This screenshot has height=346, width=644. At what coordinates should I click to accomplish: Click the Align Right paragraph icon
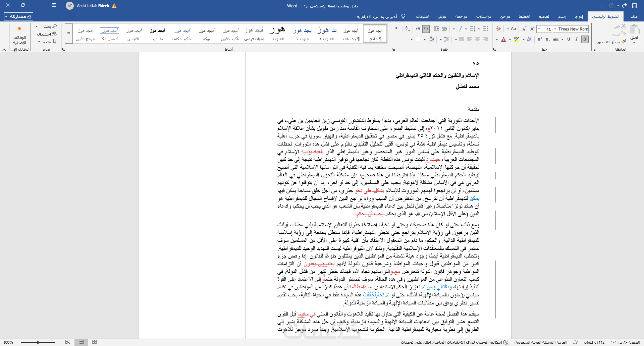pos(486,39)
